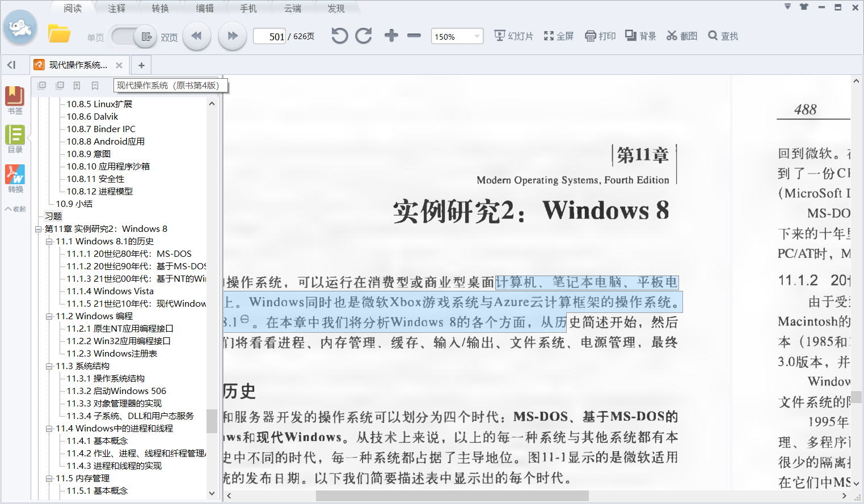Screen dimensions: 864x504
Task: Collapse 11.4 Windows中的进程和线程 node
Action: click(49, 429)
